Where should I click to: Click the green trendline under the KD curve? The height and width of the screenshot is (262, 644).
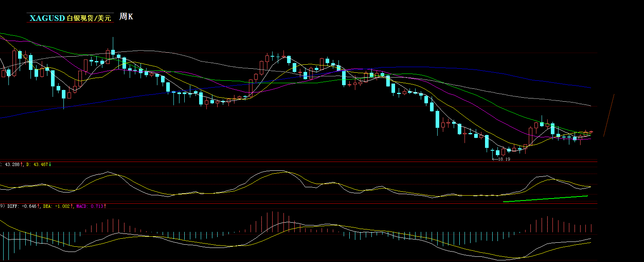(x=545, y=199)
